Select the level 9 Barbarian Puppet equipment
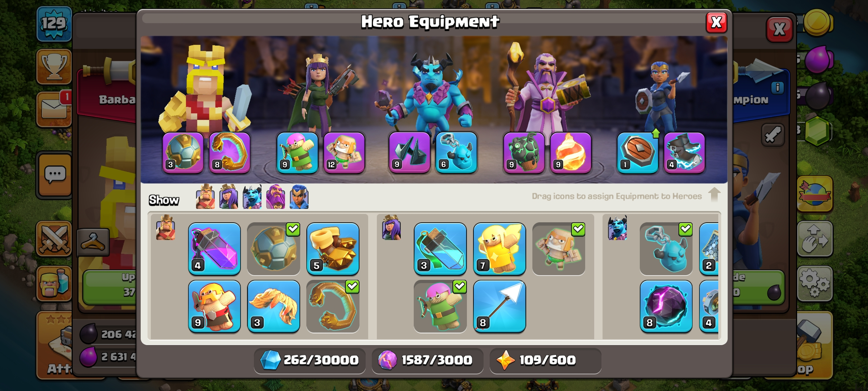The image size is (868, 391). click(x=214, y=306)
